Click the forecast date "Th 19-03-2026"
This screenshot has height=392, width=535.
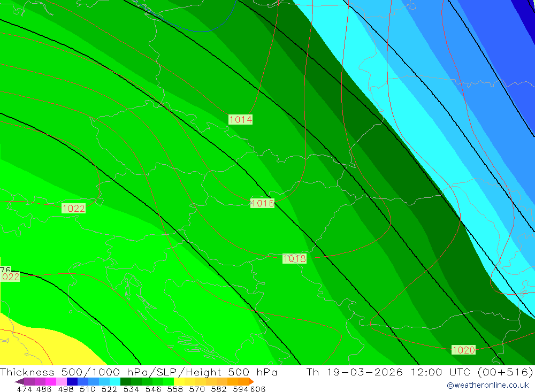point(354,372)
